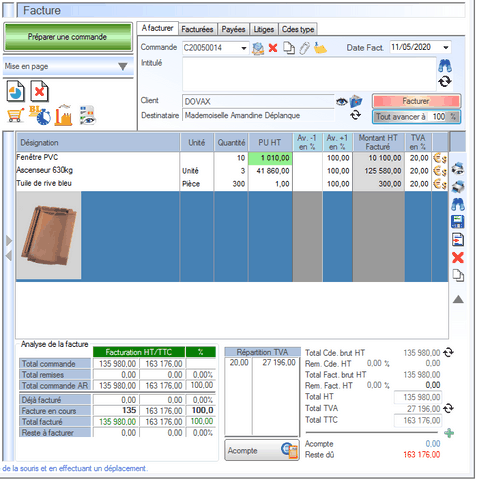This screenshot has width=477, height=480.
Task: Click the eye icon next to Client DOVAX
Action: pyautogui.click(x=341, y=101)
